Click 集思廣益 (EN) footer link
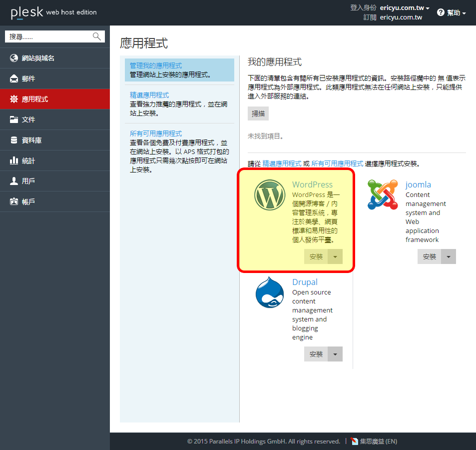The width and height of the screenshot is (476, 450). click(378, 441)
